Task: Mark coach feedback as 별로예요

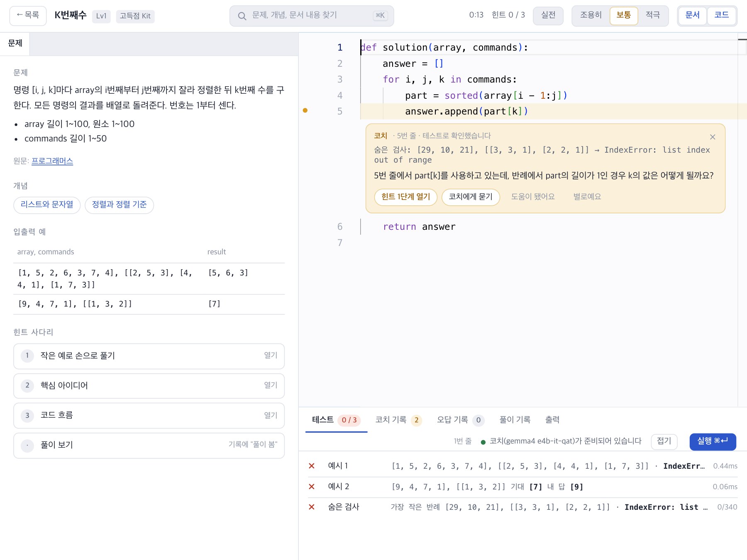Action: [587, 197]
